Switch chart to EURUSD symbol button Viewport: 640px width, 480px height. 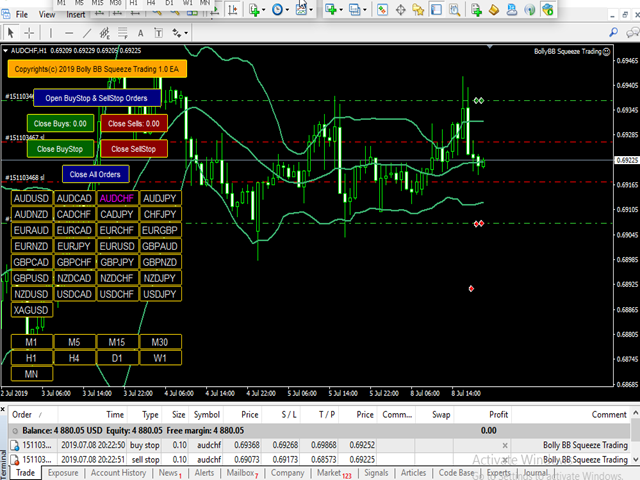pos(117,246)
